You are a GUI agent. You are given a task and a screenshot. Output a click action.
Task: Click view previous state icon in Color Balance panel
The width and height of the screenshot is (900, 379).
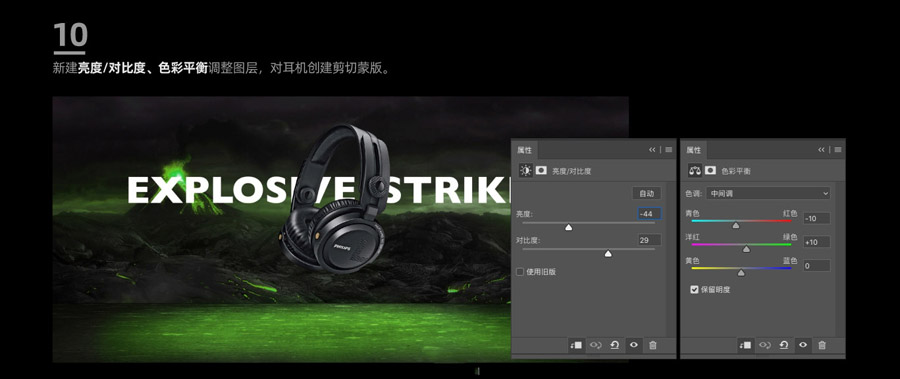(765, 345)
